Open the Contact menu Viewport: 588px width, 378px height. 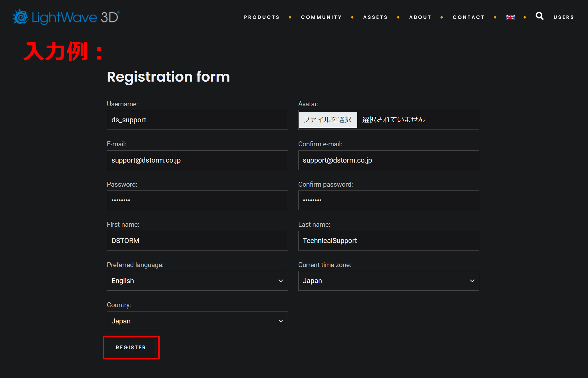[469, 17]
